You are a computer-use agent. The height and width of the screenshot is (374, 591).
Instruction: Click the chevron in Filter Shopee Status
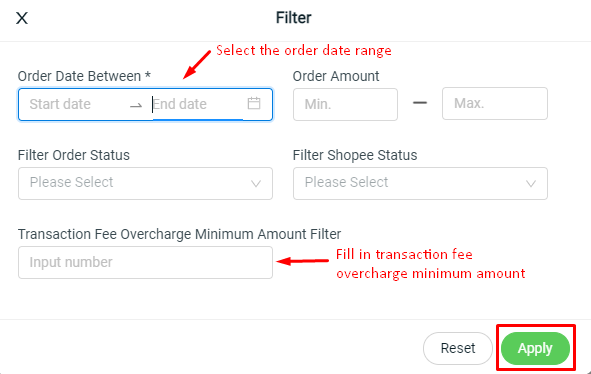[x=531, y=184]
